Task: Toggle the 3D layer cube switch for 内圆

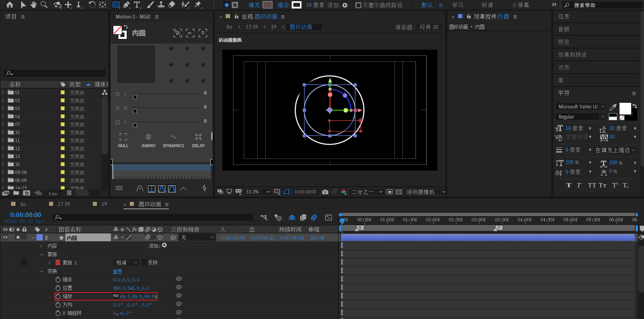Action: point(160,237)
